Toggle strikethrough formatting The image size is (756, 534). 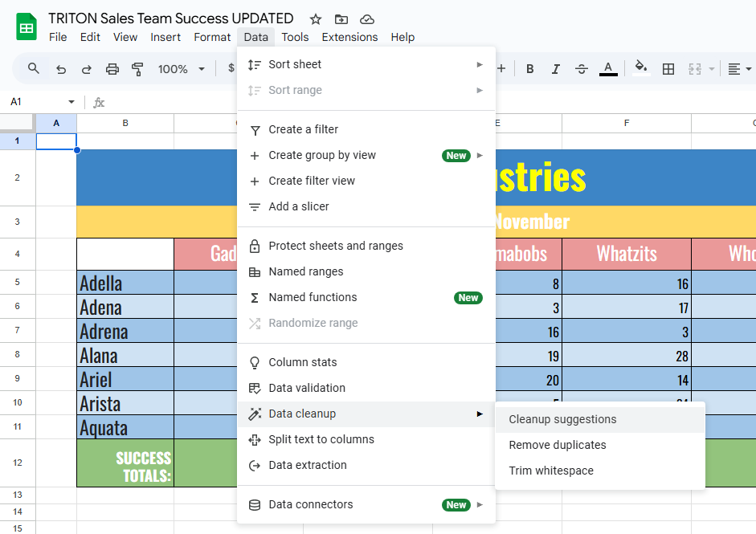pyautogui.click(x=582, y=69)
